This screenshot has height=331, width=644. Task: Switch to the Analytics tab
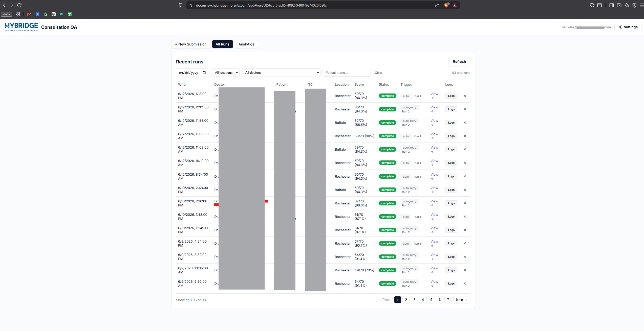tap(246, 44)
